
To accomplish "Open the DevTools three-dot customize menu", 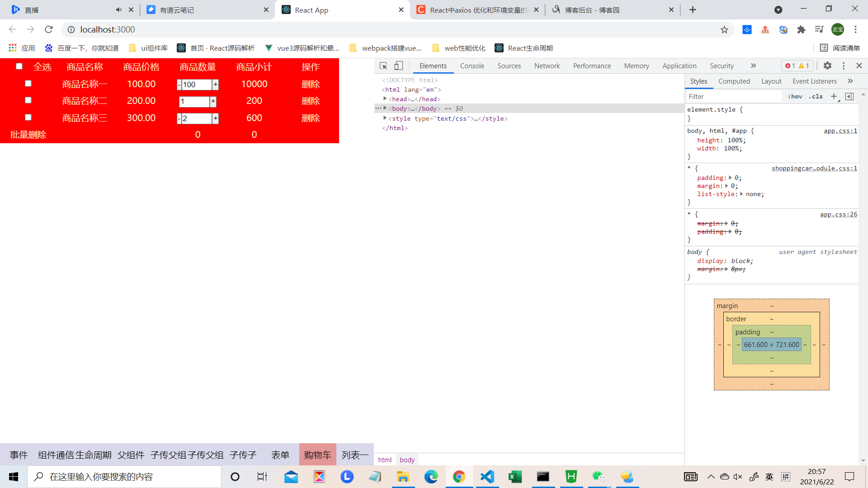I will click(843, 66).
